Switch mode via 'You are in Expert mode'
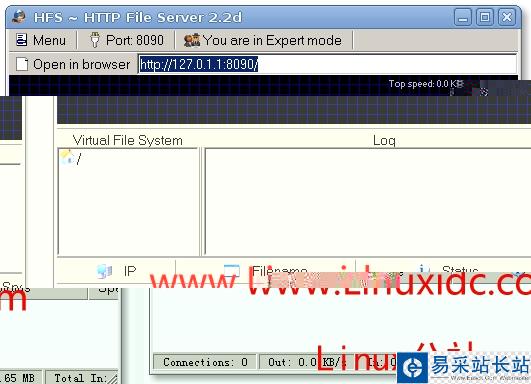This screenshot has height=384, width=531. (263, 40)
